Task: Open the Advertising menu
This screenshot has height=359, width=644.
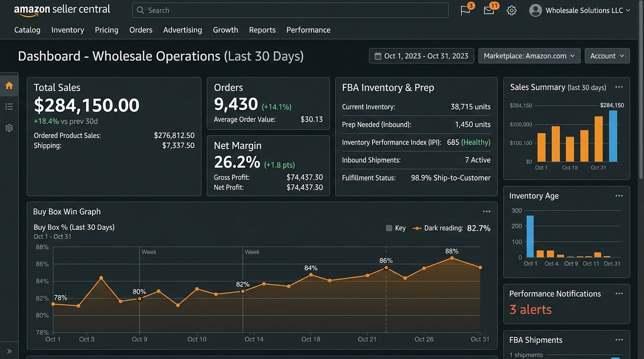Action: click(x=183, y=29)
